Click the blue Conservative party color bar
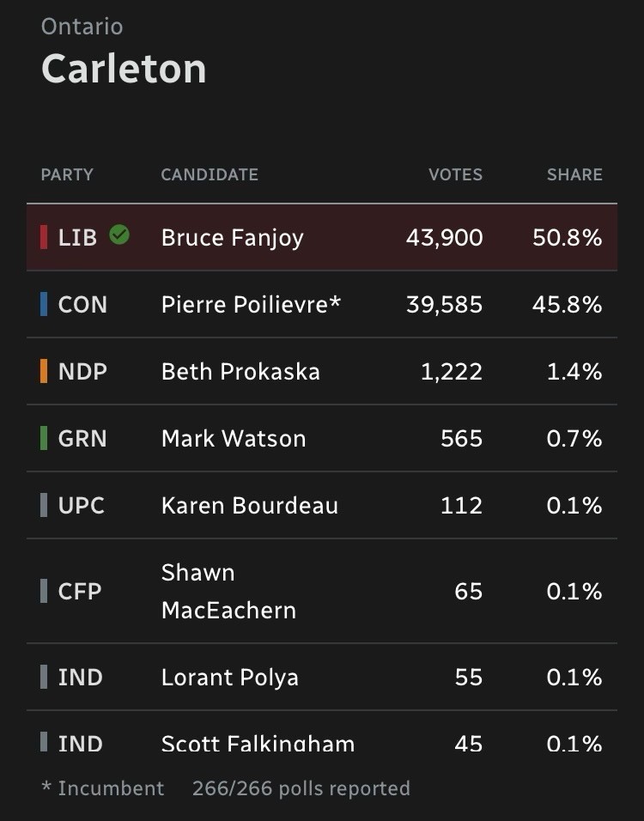 tap(44, 304)
